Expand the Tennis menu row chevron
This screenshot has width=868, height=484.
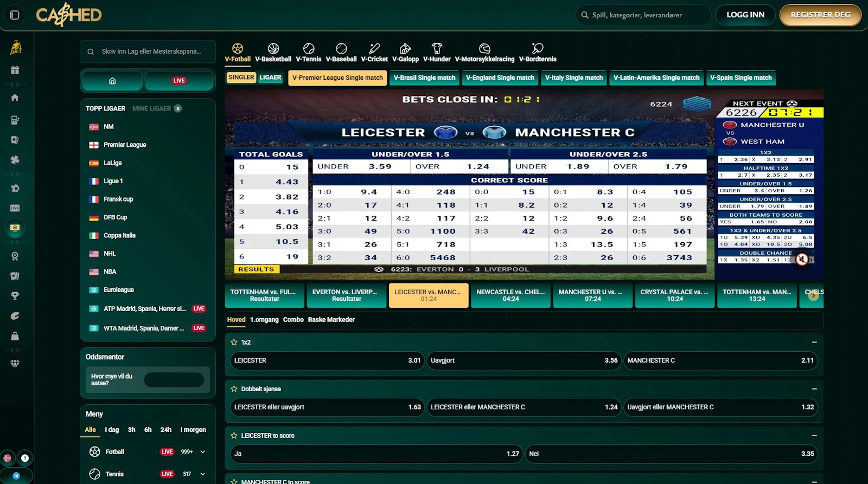[203, 474]
